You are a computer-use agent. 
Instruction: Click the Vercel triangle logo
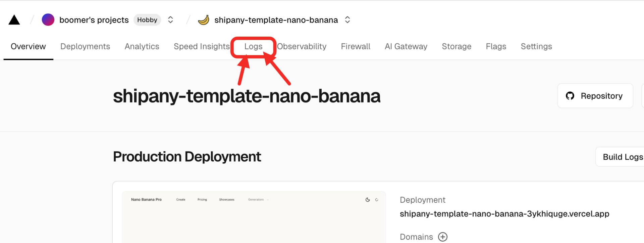click(14, 20)
